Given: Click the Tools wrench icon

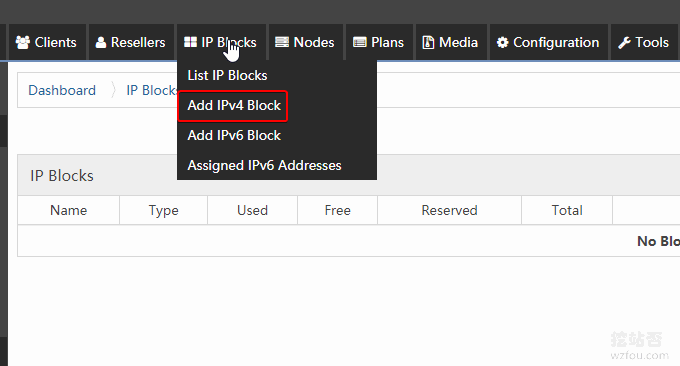Looking at the screenshot, I should (624, 42).
